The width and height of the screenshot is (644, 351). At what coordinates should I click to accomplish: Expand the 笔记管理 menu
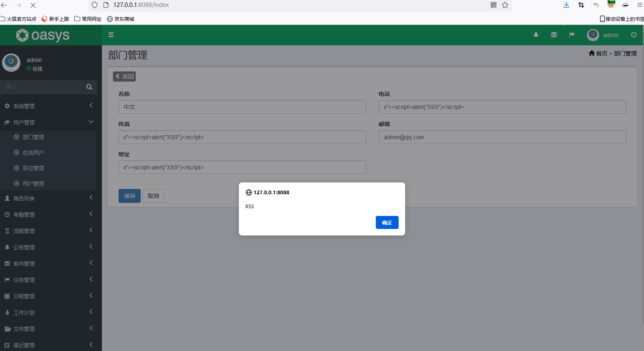48,345
